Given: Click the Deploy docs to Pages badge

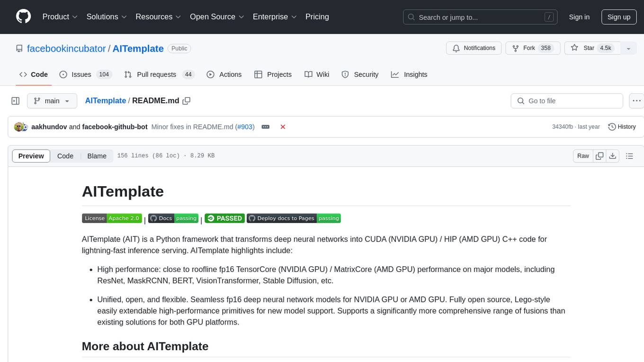Looking at the screenshot, I should [x=294, y=218].
